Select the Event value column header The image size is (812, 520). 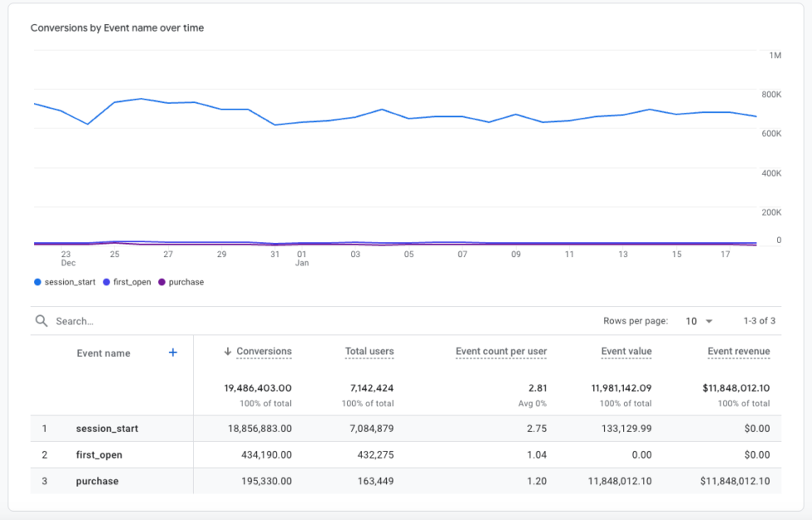point(626,351)
